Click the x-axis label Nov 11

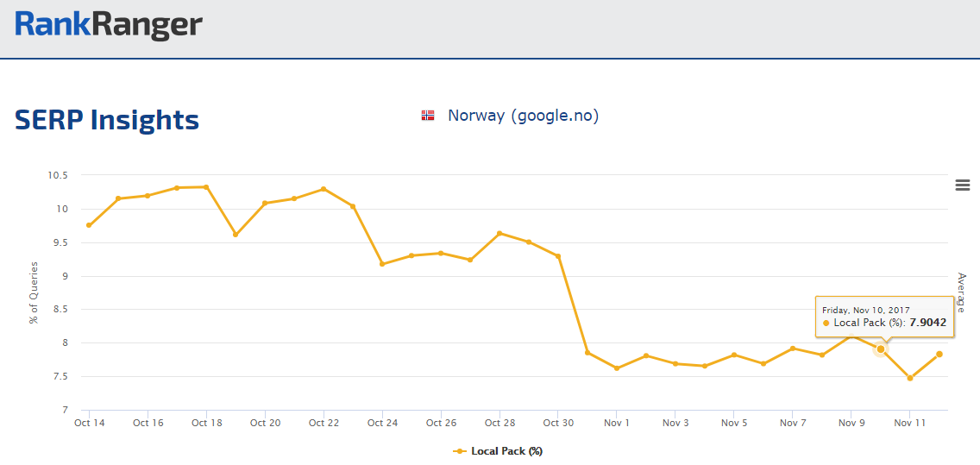pyautogui.click(x=909, y=423)
